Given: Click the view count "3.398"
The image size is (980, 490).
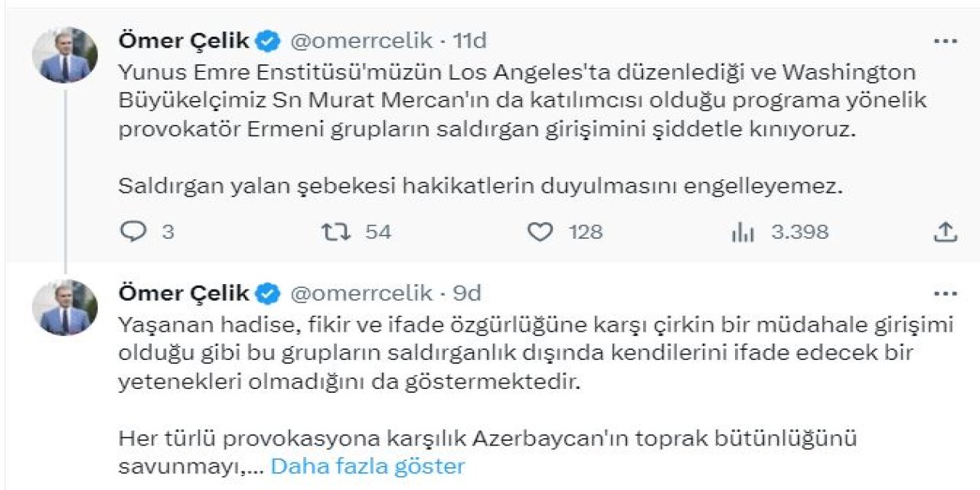Looking at the screenshot, I should point(796,232).
